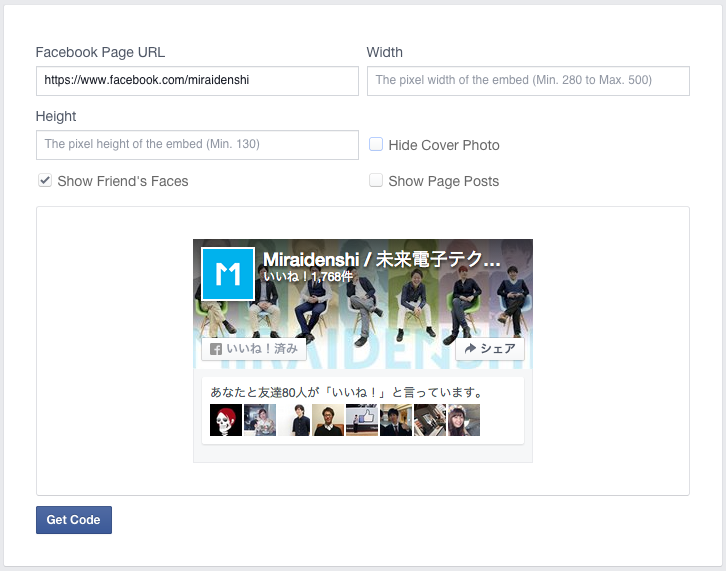726x571 pixels.
Task: Click the シェア share button
Action: tap(490, 349)
